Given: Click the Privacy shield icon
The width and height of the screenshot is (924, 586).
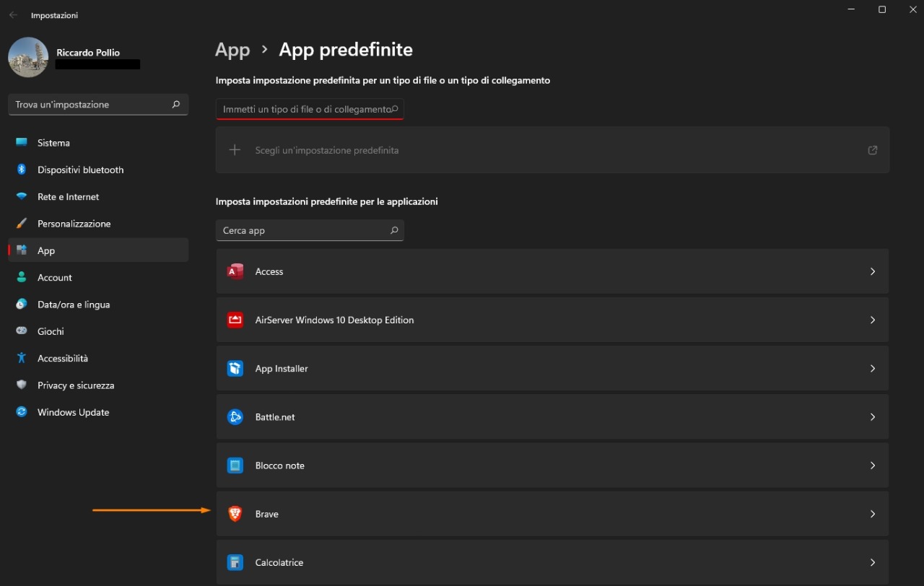Looking at the screenshot, I should 22,385.
